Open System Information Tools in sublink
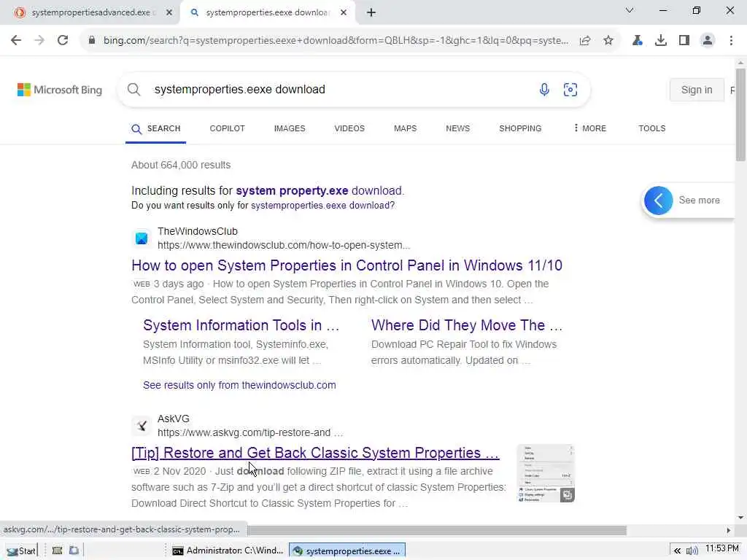The height and width of the screenshot is (560, 747). pos(241,326)
